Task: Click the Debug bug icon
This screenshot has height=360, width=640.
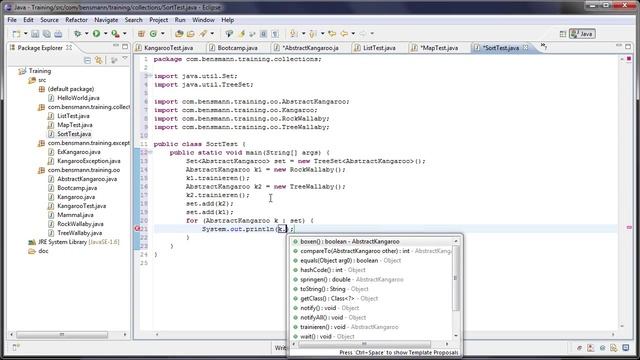Action: (x=77, y=34)
